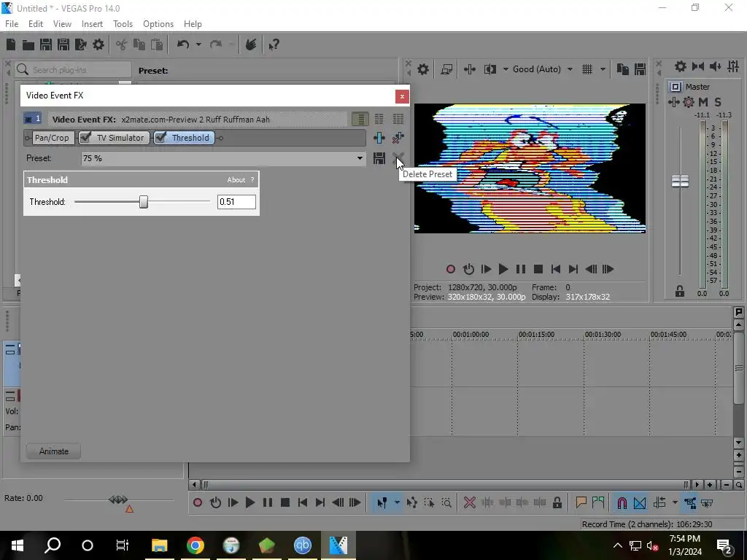Click About in the Threshold panel
Screen dimensions: 747x560
click(236, 180)
